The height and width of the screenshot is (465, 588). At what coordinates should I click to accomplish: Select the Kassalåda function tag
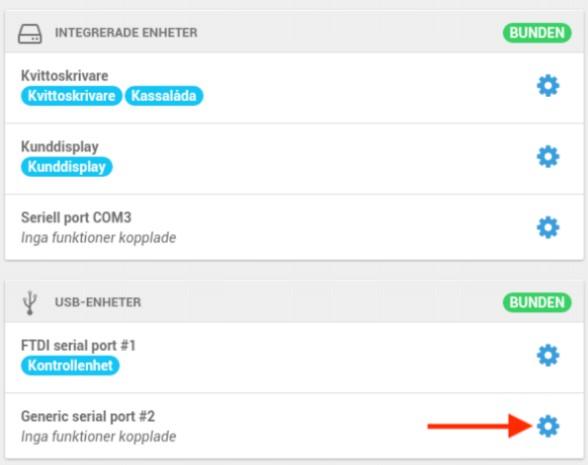coord(164,96)
